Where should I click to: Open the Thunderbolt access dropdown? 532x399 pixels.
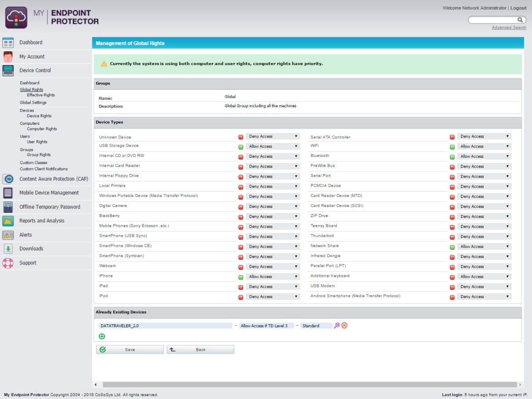(484, 236)
